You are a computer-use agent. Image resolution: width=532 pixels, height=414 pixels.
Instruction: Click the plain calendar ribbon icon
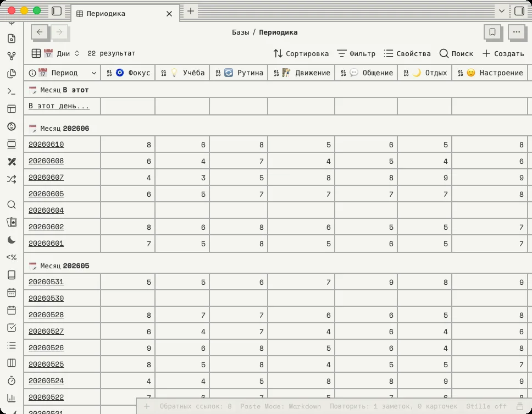pos(12,310)
